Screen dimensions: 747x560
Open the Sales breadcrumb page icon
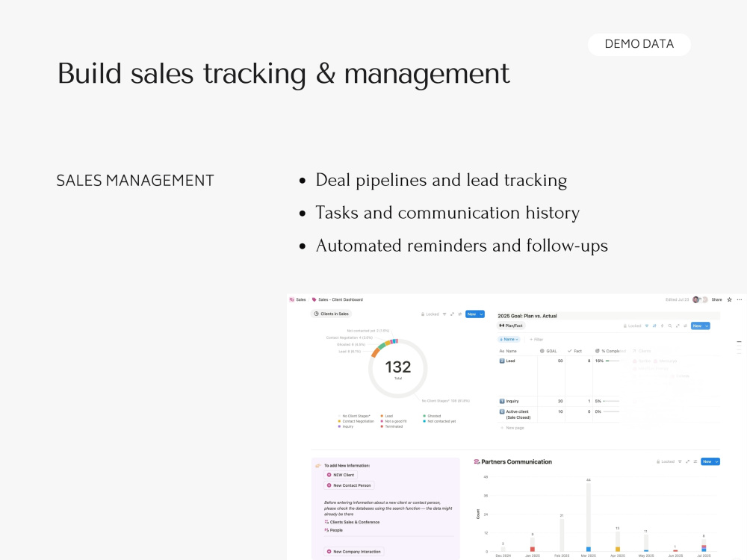pos(291,299)
